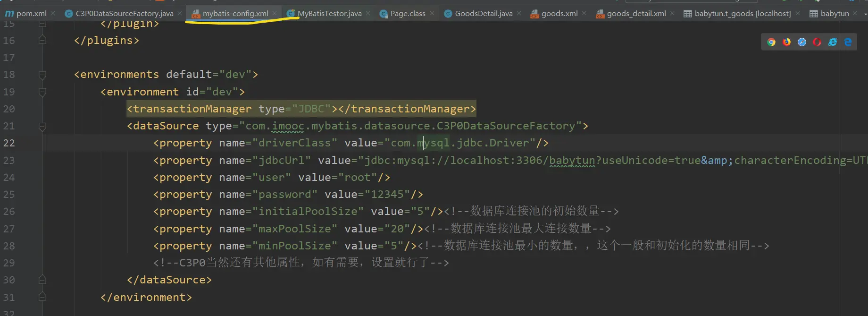Screen dimensions: 868x316
Task: Open in Safari browser icon
Action: tap(802, 42)
